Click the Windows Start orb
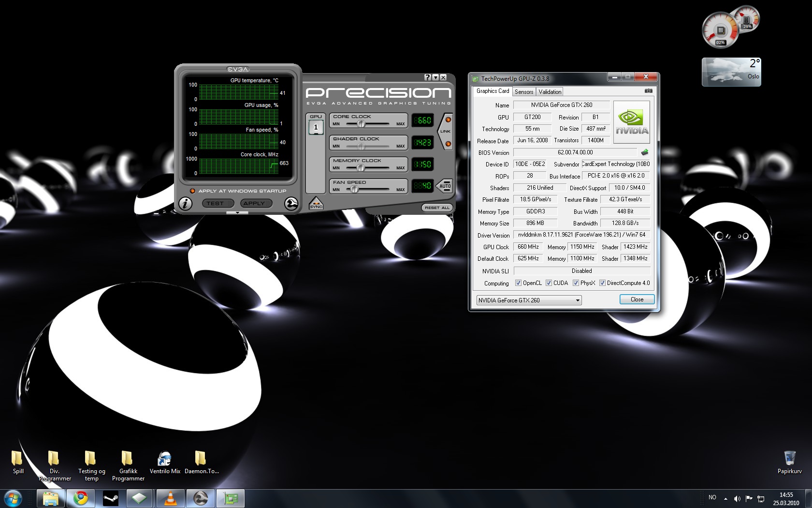 pyautogui.click(x=13, y=498)
